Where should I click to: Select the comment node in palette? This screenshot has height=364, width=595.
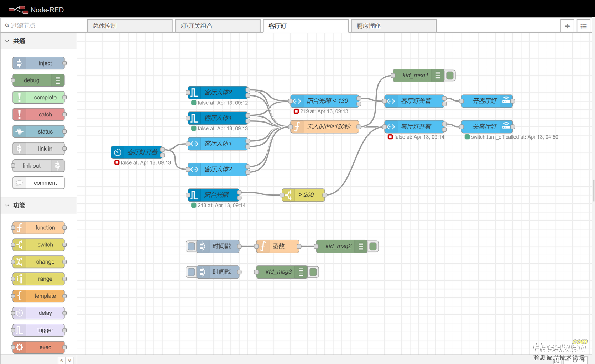click(38, 183)
